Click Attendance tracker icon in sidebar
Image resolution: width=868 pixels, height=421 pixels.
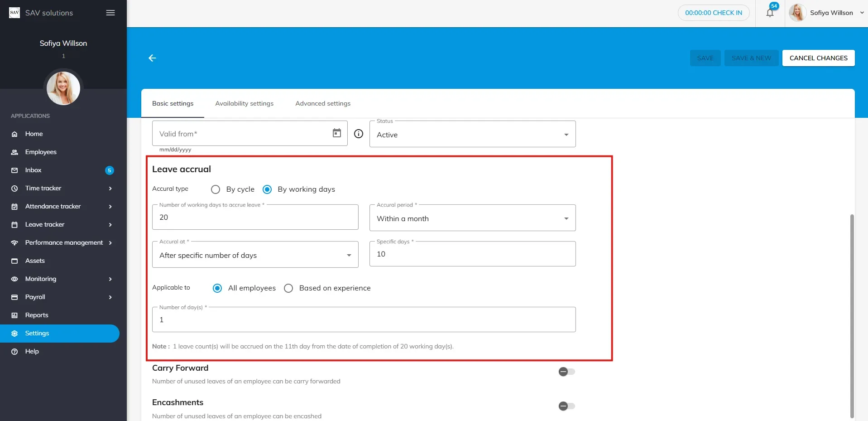14,207
